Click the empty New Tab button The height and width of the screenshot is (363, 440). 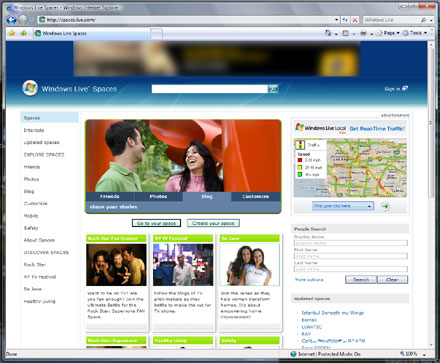pyautogui.click(x=156, y=33)
